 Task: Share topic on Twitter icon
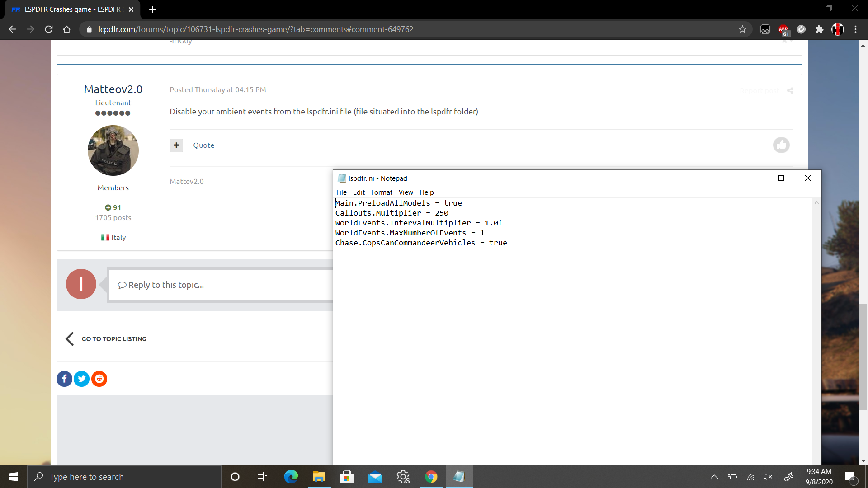[82, 379]
